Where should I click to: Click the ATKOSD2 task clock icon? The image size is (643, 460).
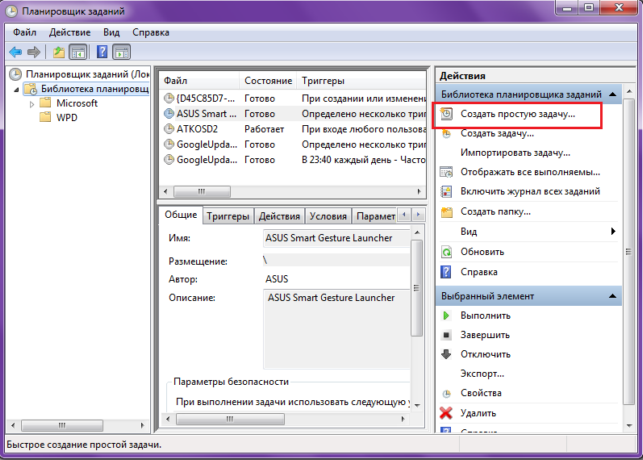pyautogui.click(x=169, y=129)
